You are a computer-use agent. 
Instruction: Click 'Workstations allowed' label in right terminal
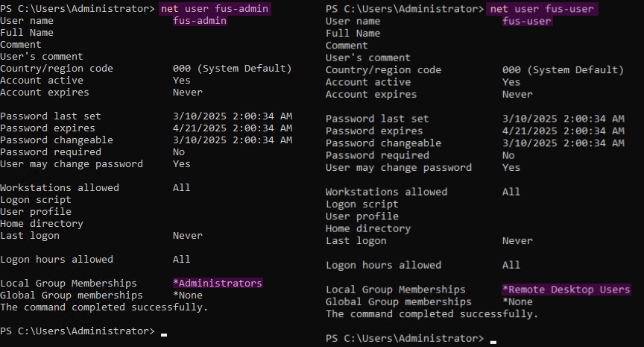click(x=387, y=192)
